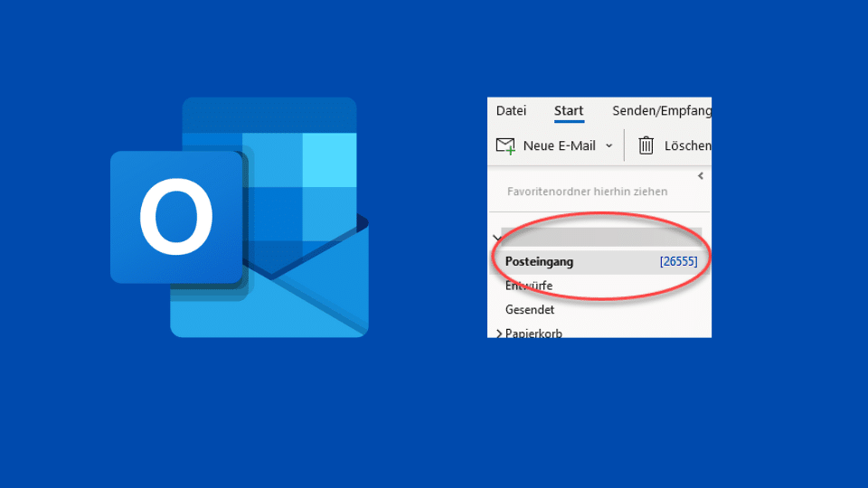The width and height of the screenshot is (868, 488).
Task: Select the Start ribbon tab
Action: coord(569,110)
